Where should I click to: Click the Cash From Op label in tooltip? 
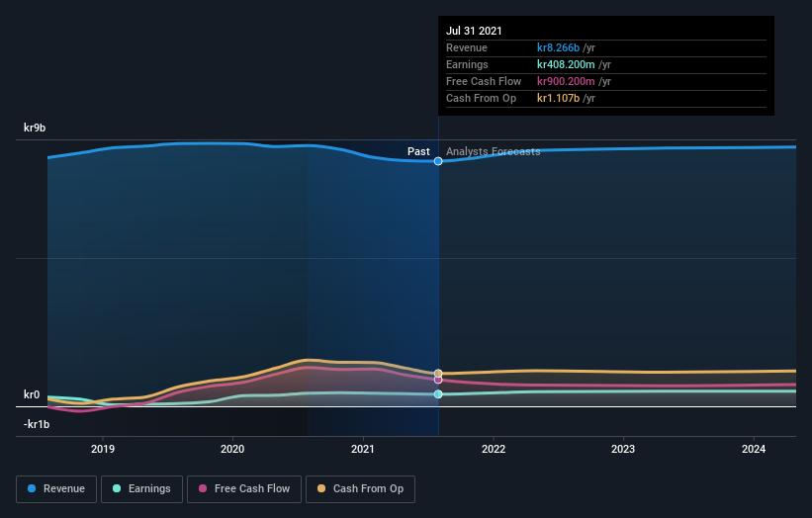[x=481, y=98]
